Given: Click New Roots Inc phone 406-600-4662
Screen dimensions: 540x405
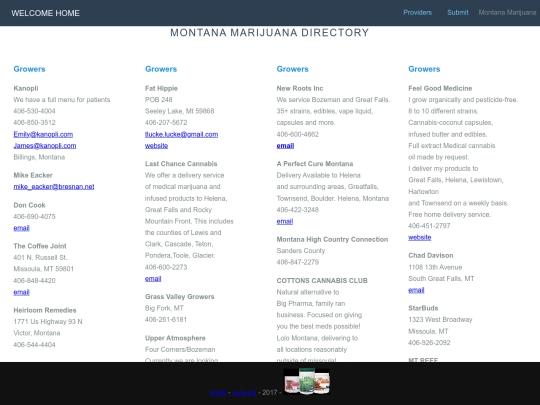Looking at the screenshot, I should [x=298, y=134].
